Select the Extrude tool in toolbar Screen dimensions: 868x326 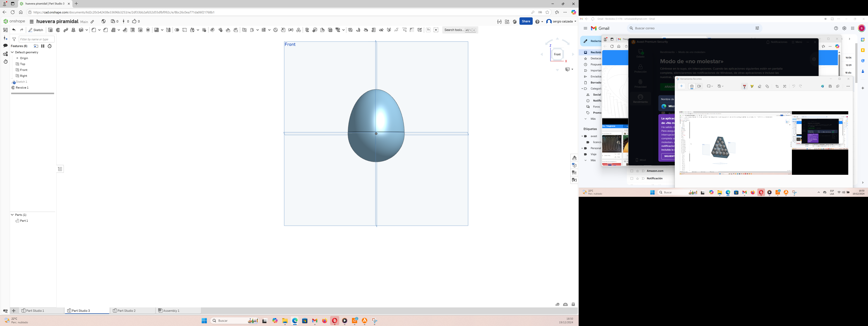[x=50, y=30]
